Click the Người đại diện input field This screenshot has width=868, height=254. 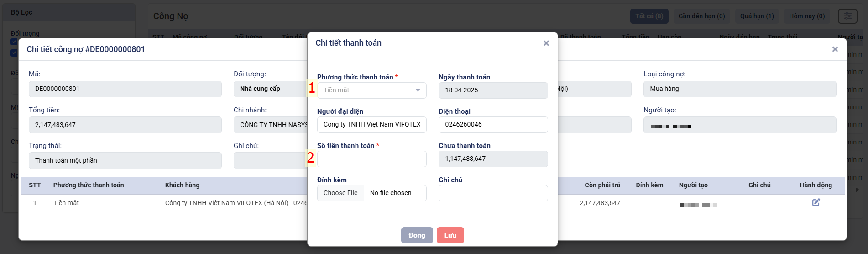(372, 125)
